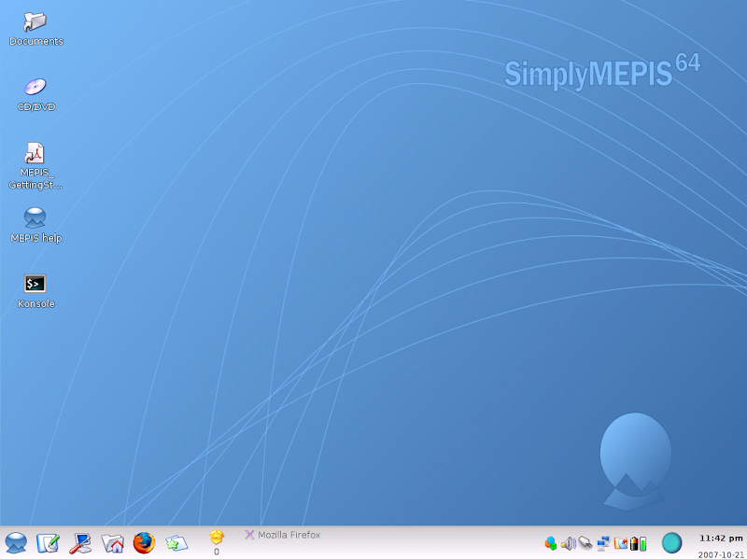
Task: Click the bookmarks folder with star icon
Action: point(176,542)
